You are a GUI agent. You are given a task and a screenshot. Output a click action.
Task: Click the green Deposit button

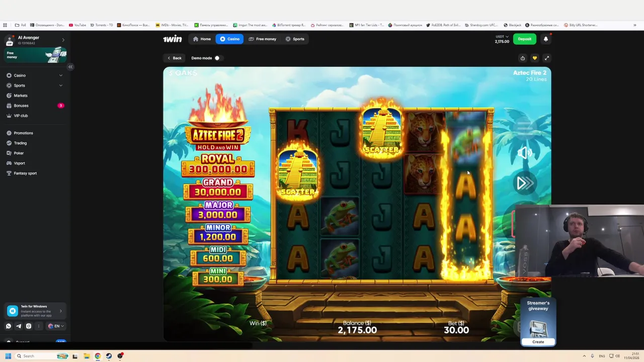524,39
